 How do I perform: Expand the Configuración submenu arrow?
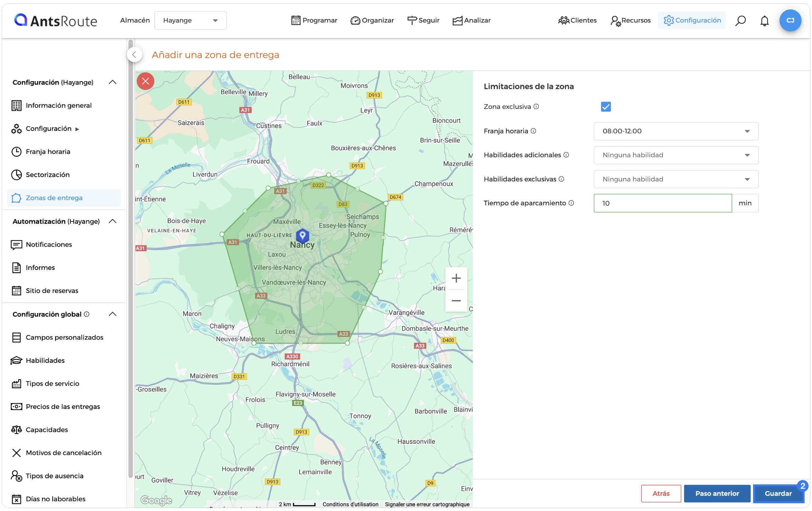tap(77, 129)
